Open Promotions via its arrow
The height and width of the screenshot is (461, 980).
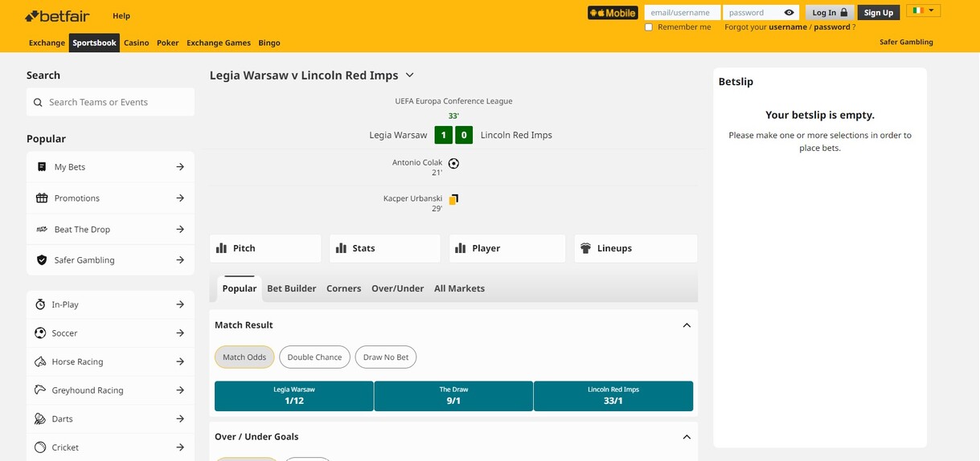(180, 198)
